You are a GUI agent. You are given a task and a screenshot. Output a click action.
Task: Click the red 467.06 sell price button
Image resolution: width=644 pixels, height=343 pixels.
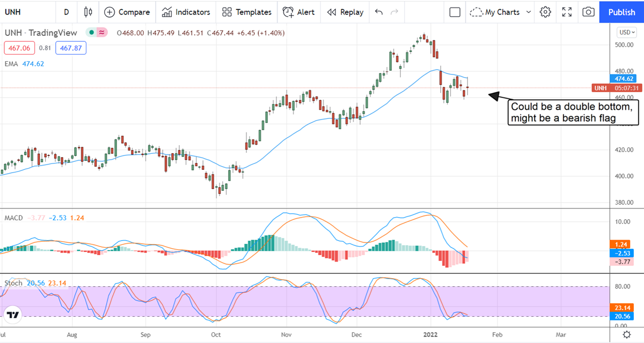pos(19,48)
